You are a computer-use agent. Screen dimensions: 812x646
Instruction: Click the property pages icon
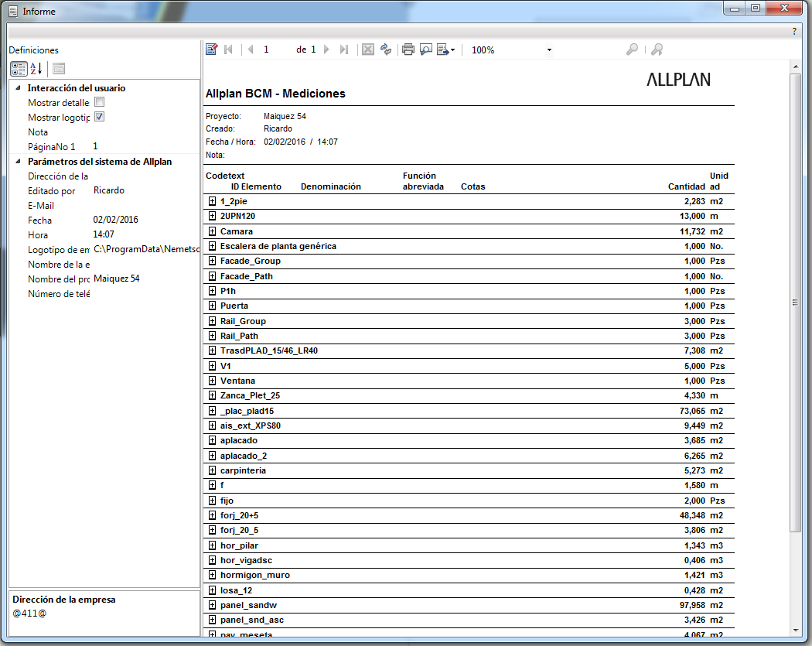[x=59, y=68]
